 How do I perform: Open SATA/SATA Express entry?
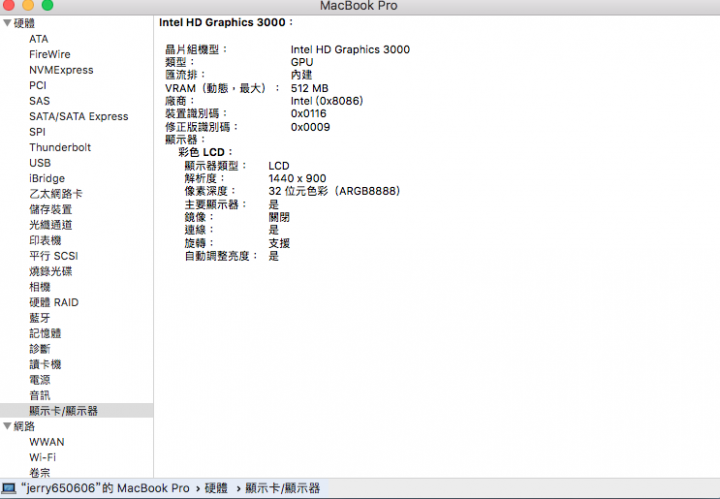[x=79, y=117]
